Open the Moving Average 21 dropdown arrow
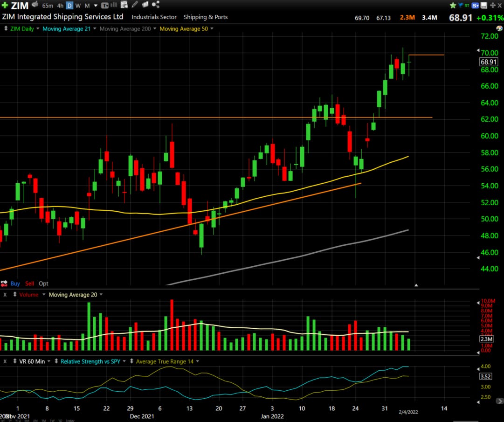 coord(95,28)
